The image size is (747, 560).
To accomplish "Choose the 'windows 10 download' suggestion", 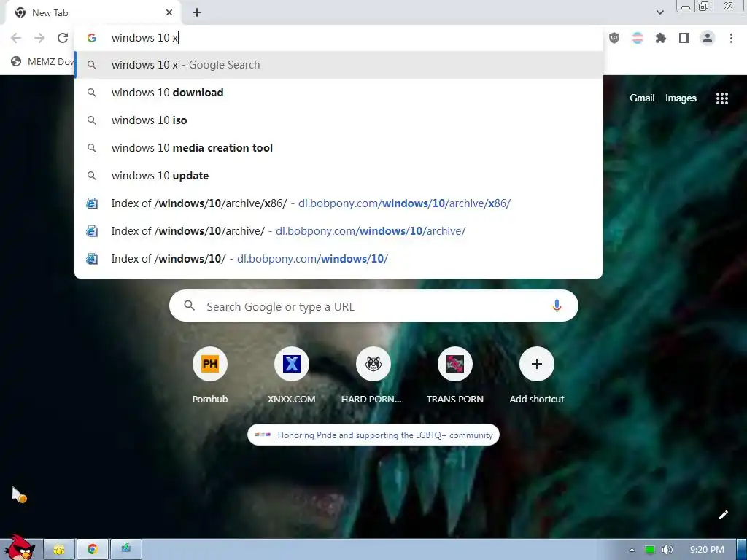I will (x=338, y=93).
